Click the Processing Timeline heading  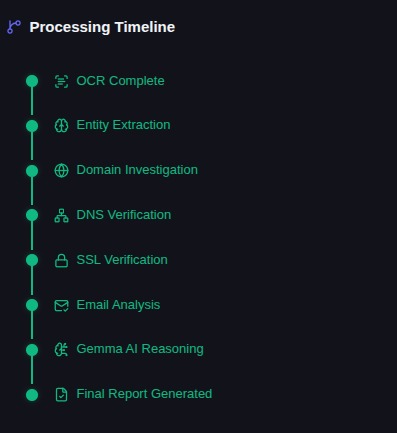click(x=102, y=27)
